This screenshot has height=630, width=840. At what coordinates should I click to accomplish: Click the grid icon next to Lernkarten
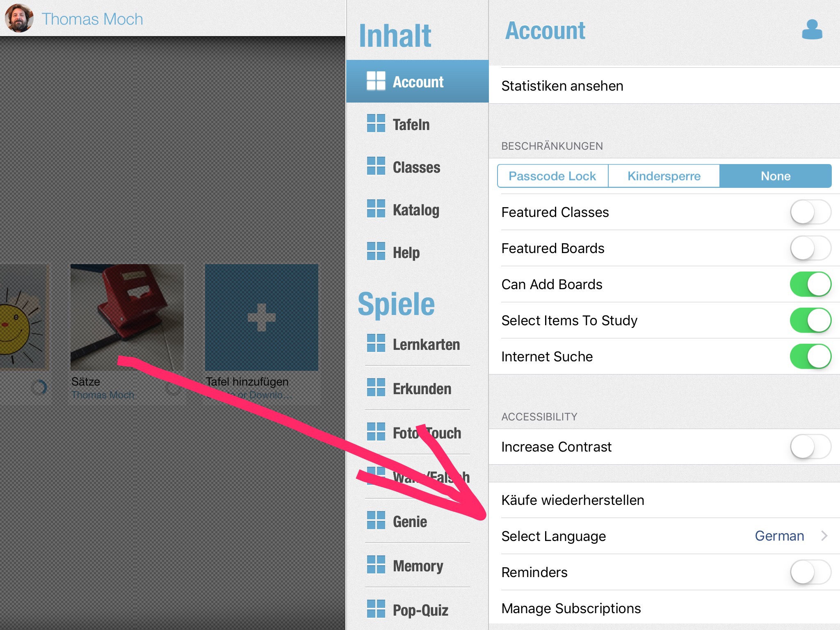(x=376, y=343)
